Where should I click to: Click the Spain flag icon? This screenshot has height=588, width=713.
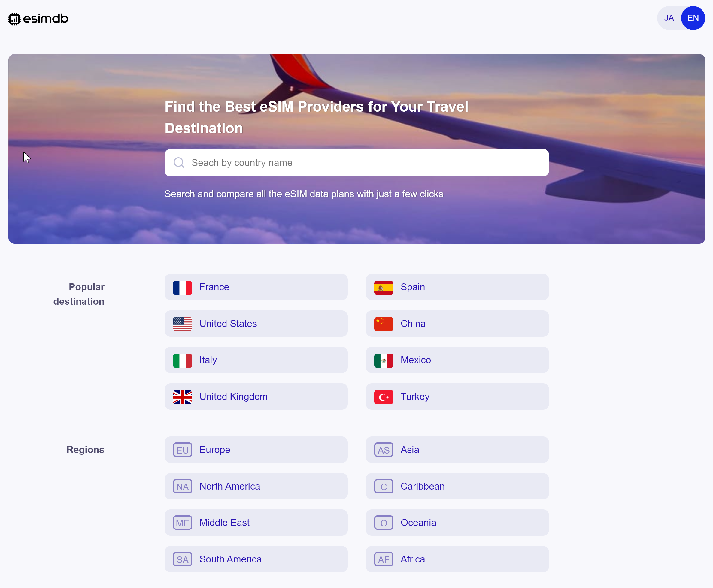(384, 287)
